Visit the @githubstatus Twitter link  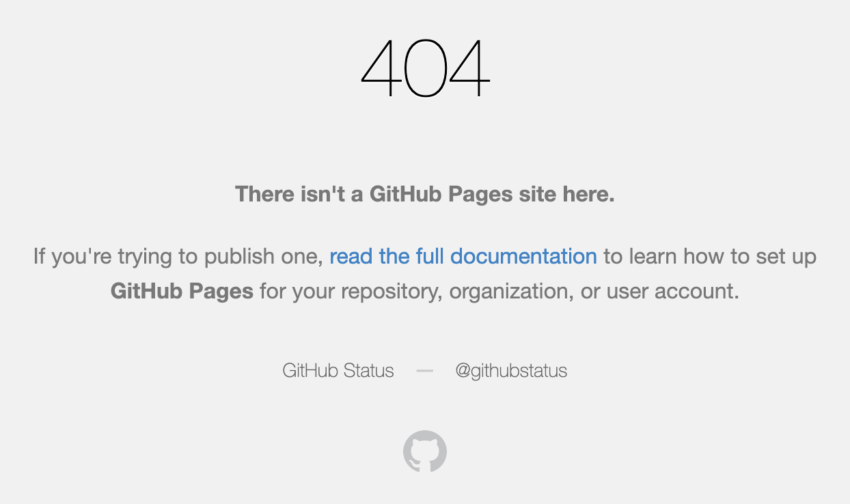(x=511, y=371)
